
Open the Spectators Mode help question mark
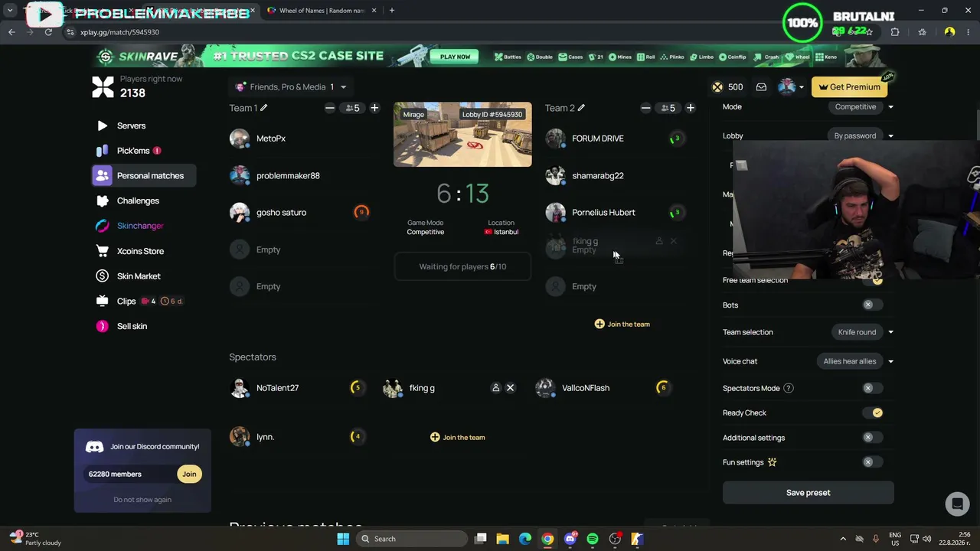tap(789, 388)
